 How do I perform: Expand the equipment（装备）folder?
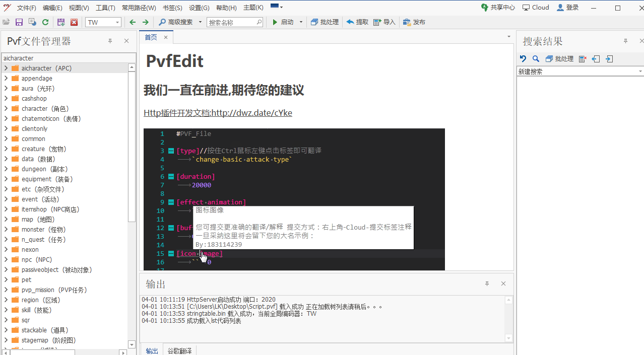tap(6, 179)
